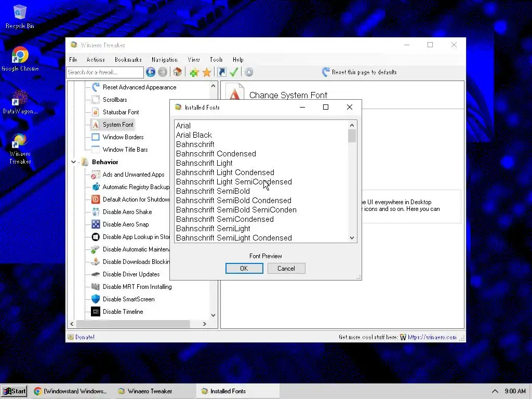Click the Window Title Bars icon
532x399 pixels.
point(96,150)
